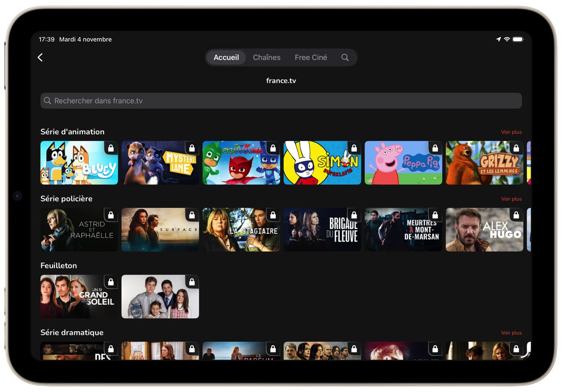Tap lock icon on Un Si Grand Soleil

tap(111, 282)
